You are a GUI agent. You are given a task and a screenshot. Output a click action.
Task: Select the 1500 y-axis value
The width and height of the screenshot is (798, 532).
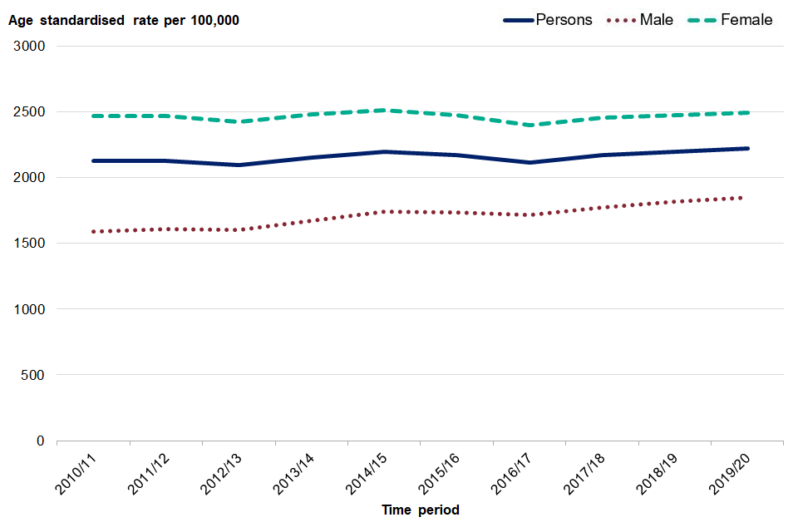[x=29, y=244]
